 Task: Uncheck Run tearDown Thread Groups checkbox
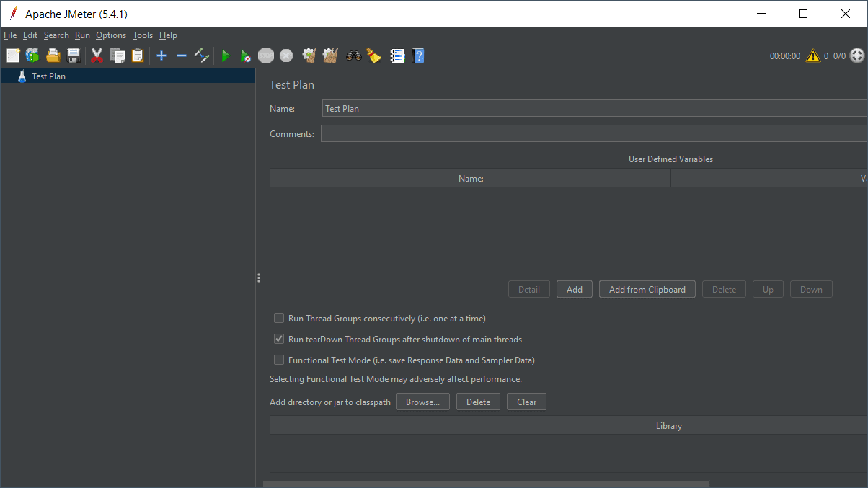click(279, 339)
